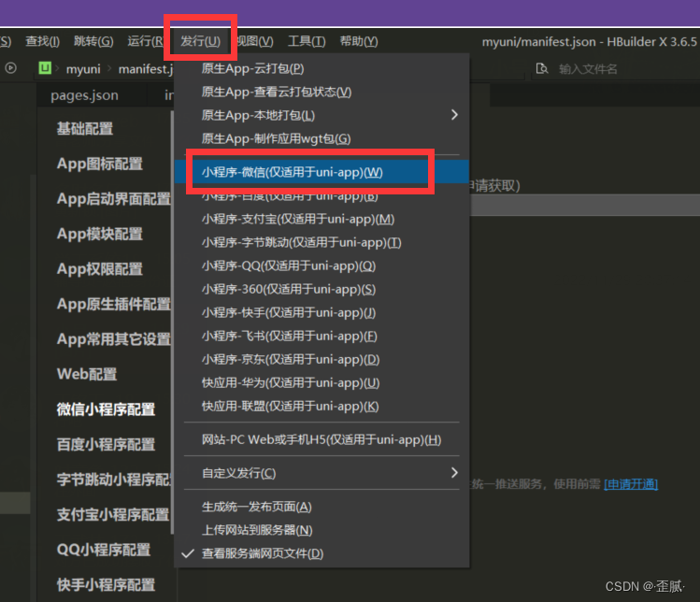Open the 帮助(Y) menu
Image resolution: width=700 pixels, height=602 pixels.
coord(359,41)
